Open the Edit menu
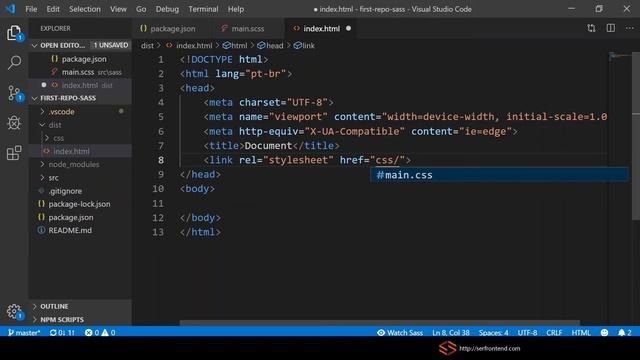 53,9
